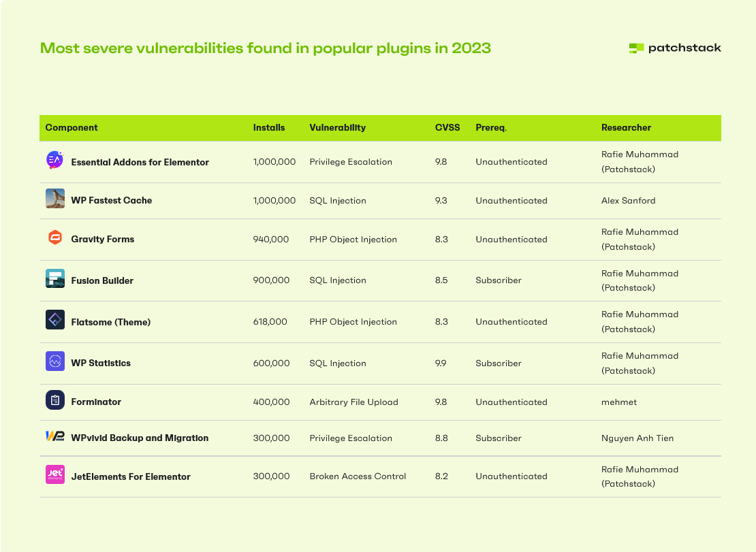This screenshot has width=756, height=552.
Task: Click the Essential Addons for Elementor plugin icon
Action: point(55,160)
